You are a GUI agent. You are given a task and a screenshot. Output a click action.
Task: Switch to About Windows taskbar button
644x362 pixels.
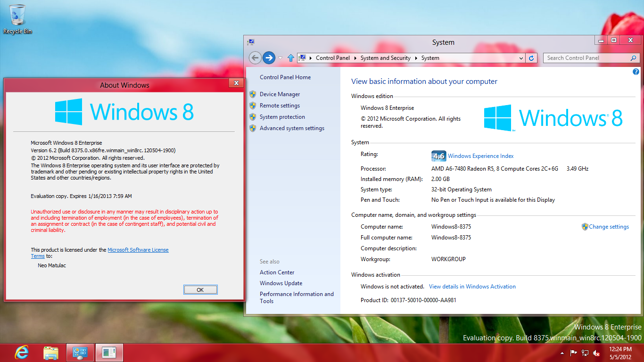(109, 352)
